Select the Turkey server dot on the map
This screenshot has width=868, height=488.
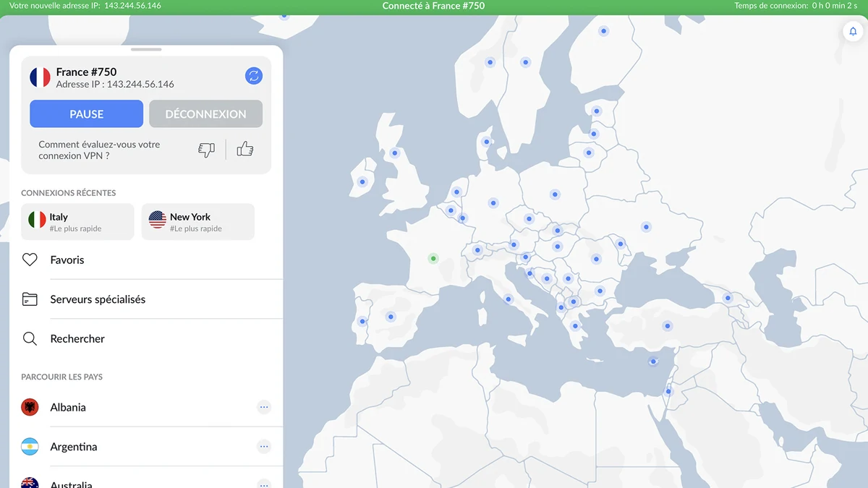pyautogui.click(x=667, y=326)
